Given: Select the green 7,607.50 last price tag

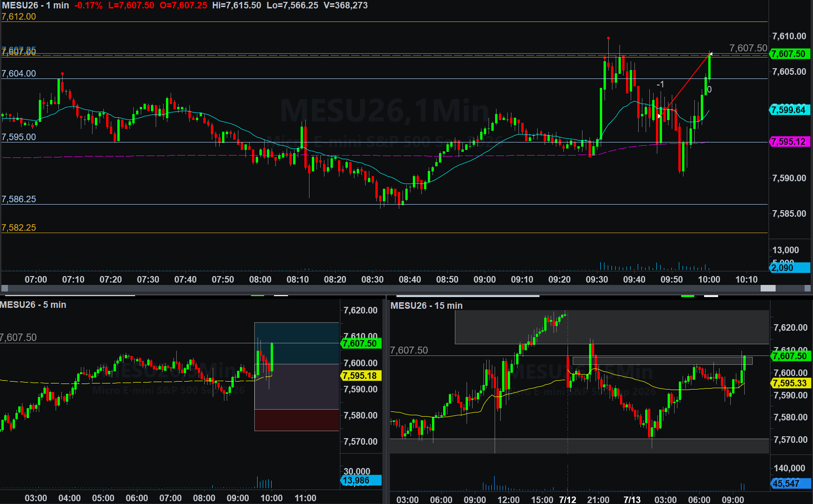Looking at the screenshot, I should 789,54.
